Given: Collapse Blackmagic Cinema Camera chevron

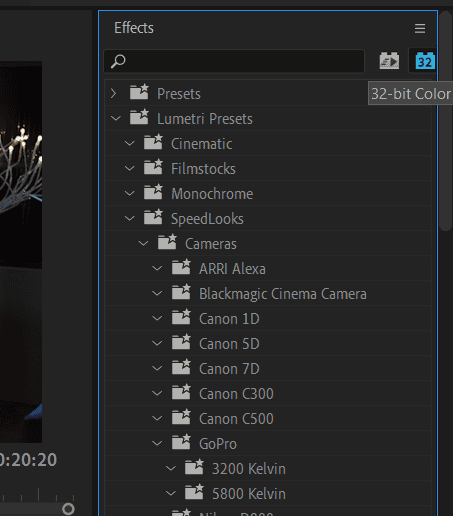Looking at the screenshot, I should pos(157,294).
